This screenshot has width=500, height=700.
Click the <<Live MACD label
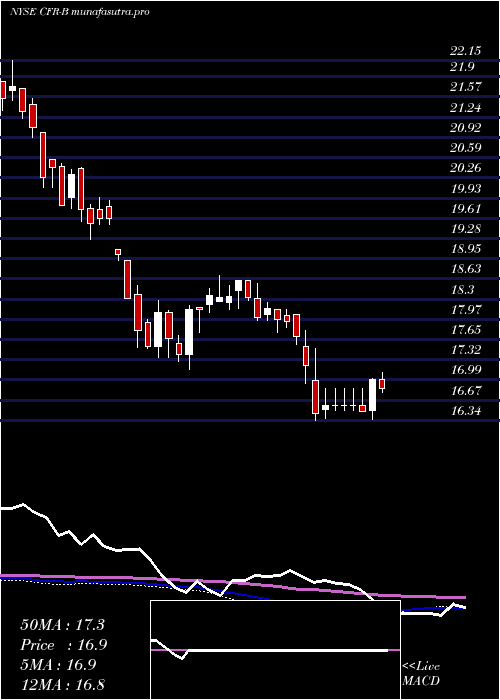(421, 674)
